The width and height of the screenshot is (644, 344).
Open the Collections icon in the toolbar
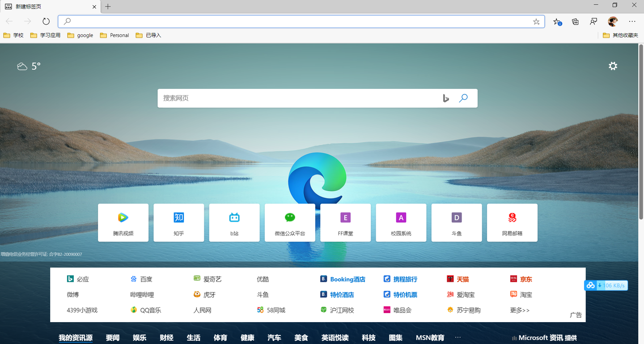click(x=575, y=21)
